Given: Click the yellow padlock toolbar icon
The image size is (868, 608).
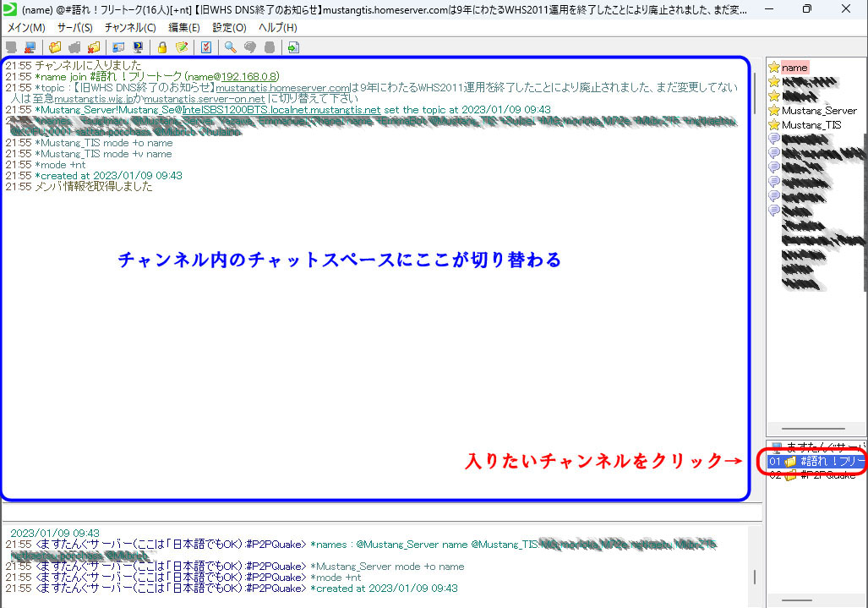Looking at the screenshot, I should [x=161, y=47].
